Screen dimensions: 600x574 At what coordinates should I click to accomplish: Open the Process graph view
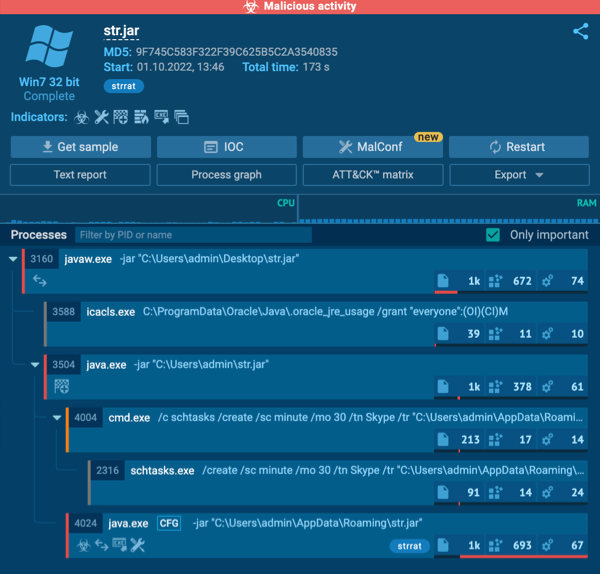coord(226,175)
